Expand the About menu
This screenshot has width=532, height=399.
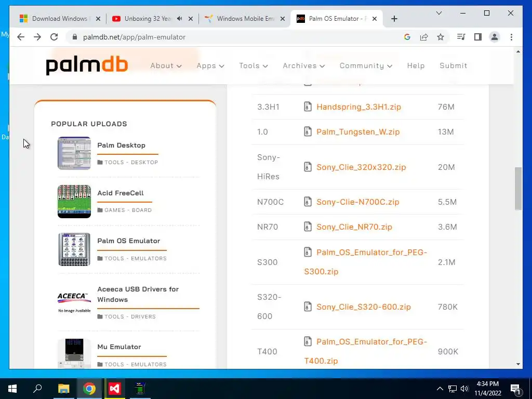[x=166, y=65]
